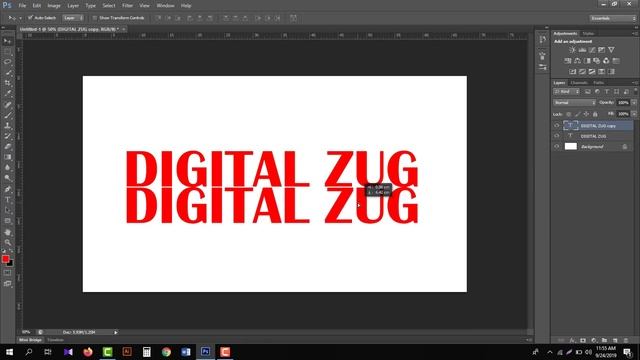Create a new layer
Image resolution: width=640 pixels, height=360 pixels.
(x=615, y=340)
